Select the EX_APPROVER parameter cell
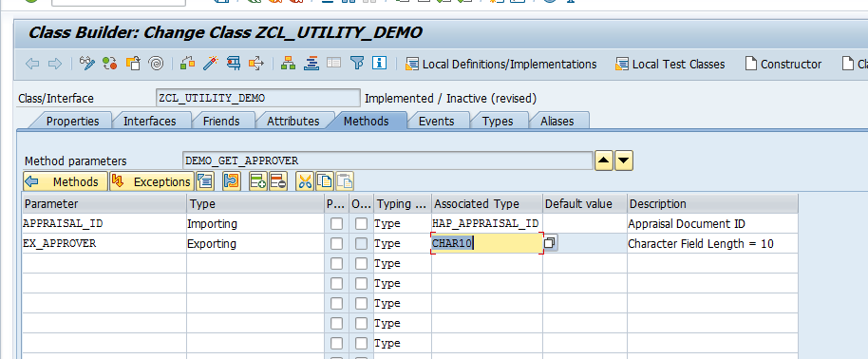 pyautogui.click(x=104, y=244)
